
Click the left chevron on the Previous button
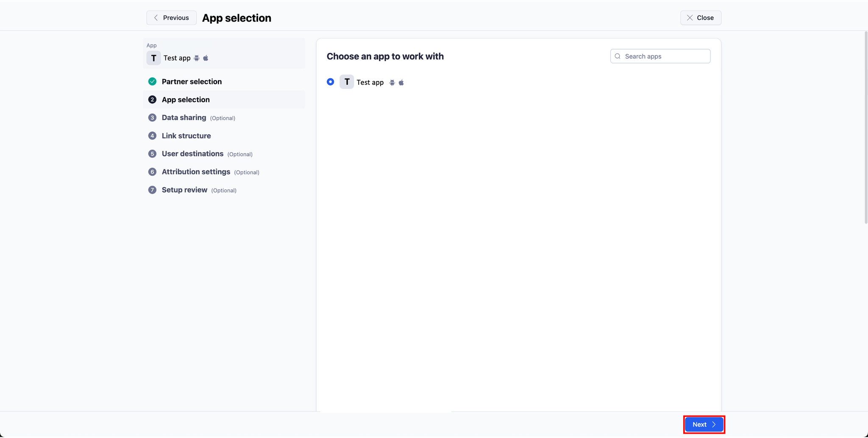(156, 18)
